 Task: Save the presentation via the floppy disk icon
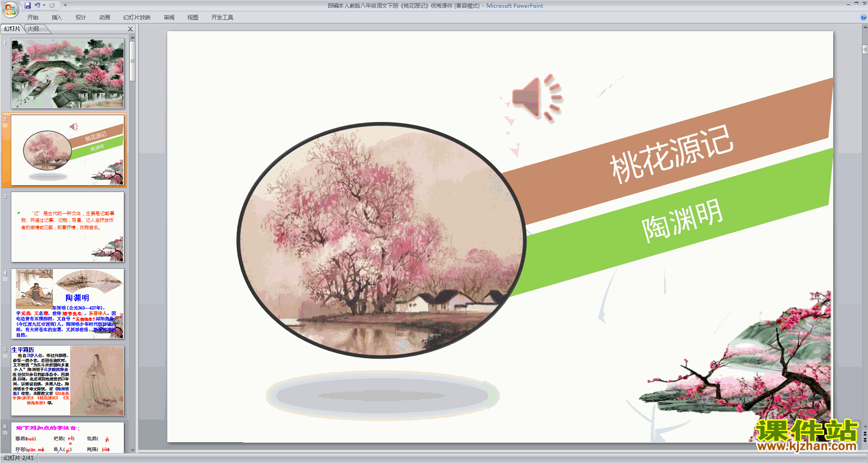(x=28, y=5)
